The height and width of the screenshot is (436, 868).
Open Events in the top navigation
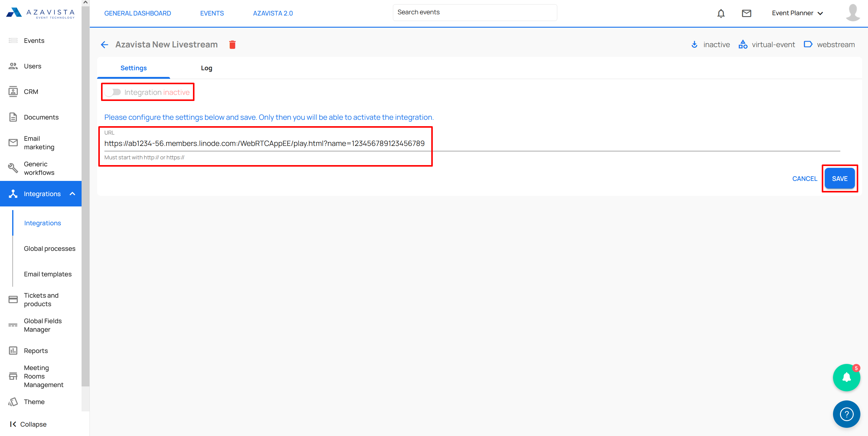click(212, 13)
